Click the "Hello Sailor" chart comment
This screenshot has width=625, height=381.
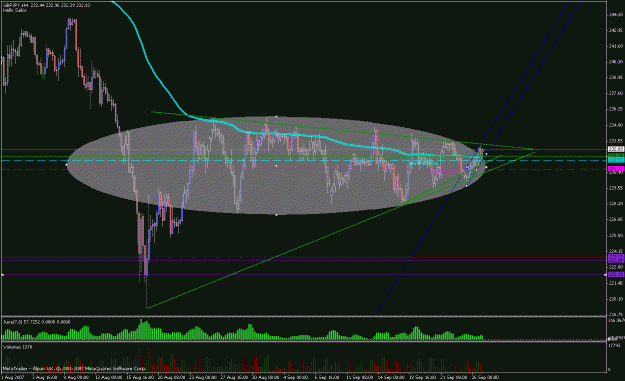click(x=14, y=10)
